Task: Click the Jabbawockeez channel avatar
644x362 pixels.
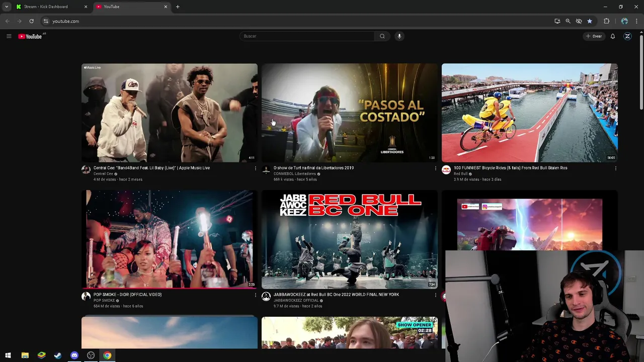Action: pos(266,297)
